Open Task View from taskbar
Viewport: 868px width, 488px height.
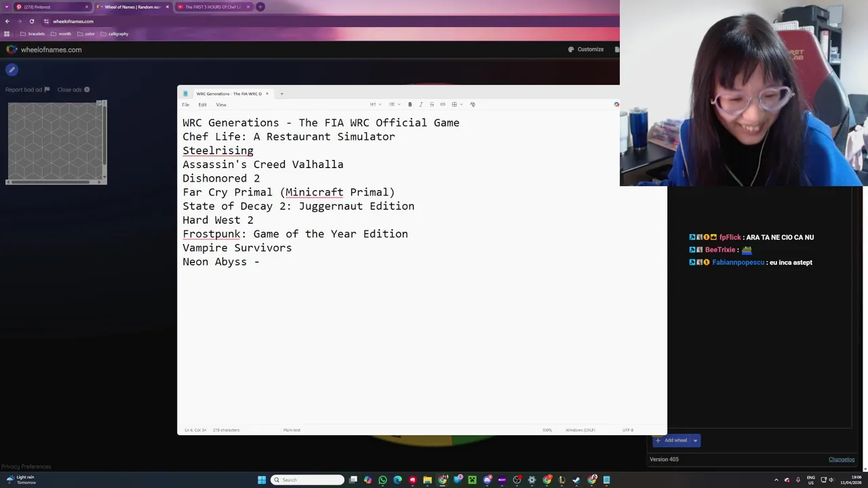pos(353,480)
